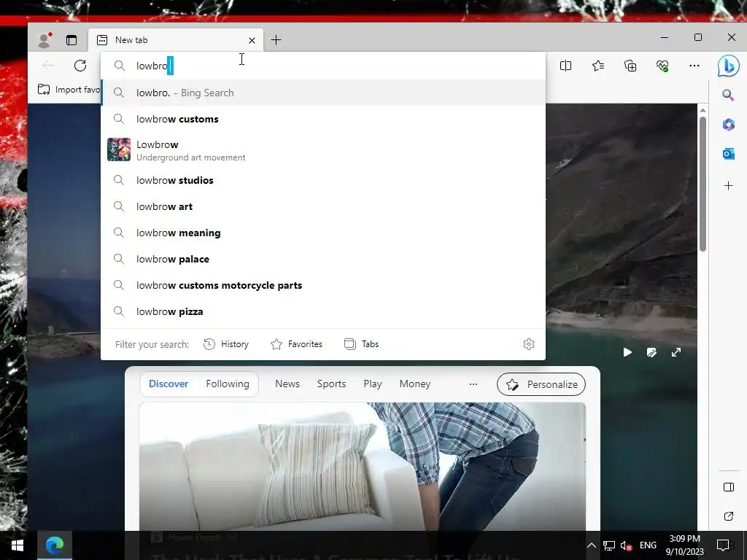The height and width of the screenshot is (560, 747).
Task: Open Settings and more ellipsis menu
Action: point(694,66)
